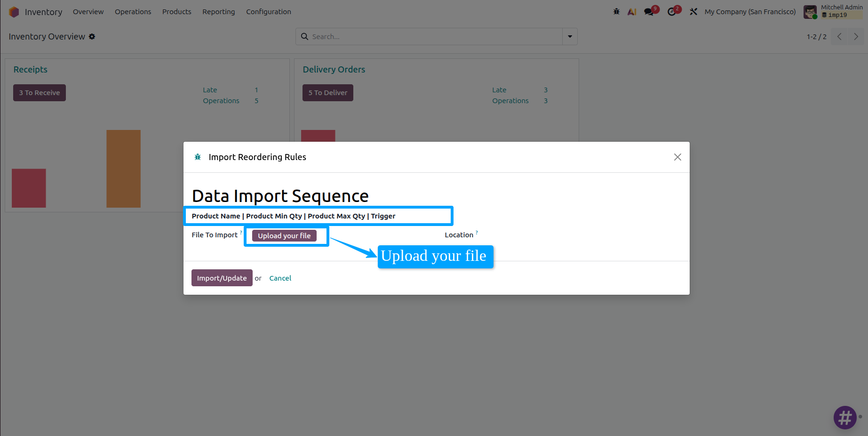868x436 pixels.
Task: Click the Search input field
Action: point(435,36)
